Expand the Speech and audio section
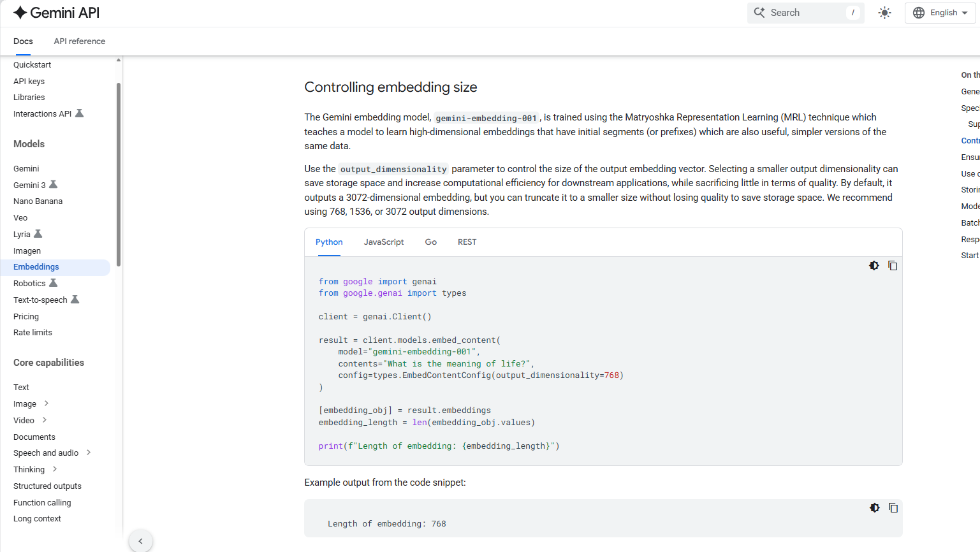The image size is (980, 552). click(89, 453)
